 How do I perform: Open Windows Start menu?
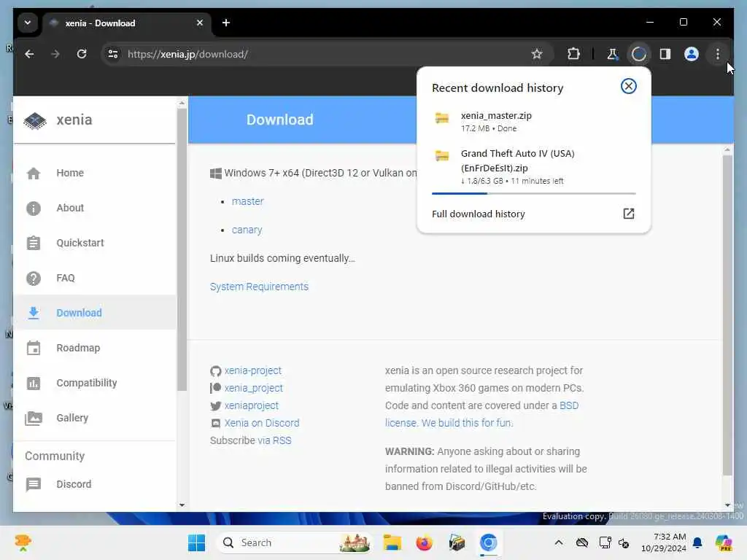(196, 542)
